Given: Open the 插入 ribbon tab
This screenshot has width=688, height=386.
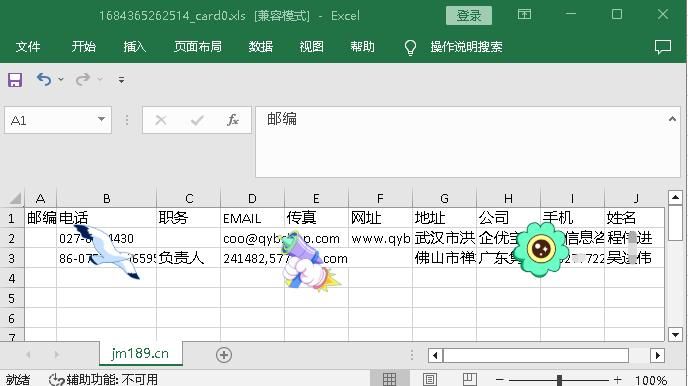Looking at the screenshot, I should [134, 46].
